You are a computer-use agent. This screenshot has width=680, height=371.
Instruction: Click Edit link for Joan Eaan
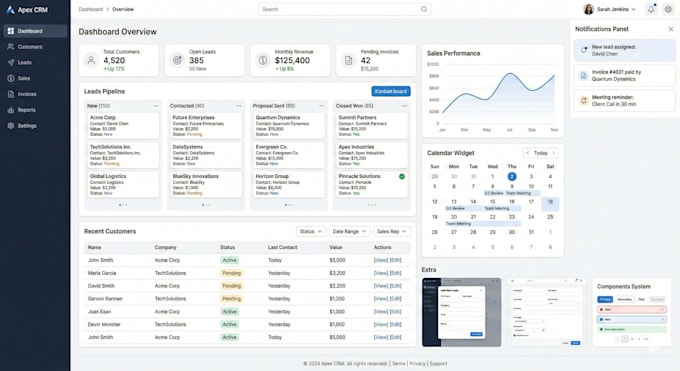[396, 312]
